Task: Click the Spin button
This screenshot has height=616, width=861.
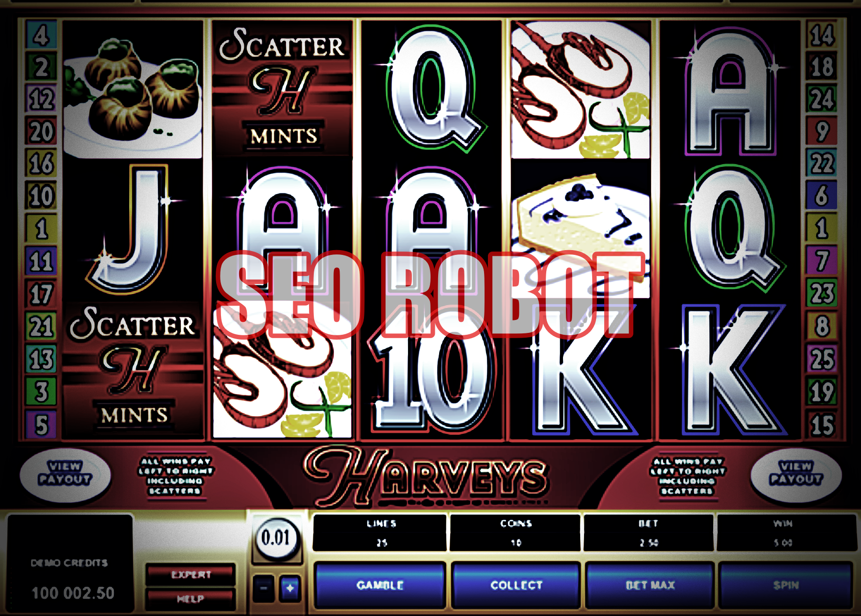Action: coord(786,585)
